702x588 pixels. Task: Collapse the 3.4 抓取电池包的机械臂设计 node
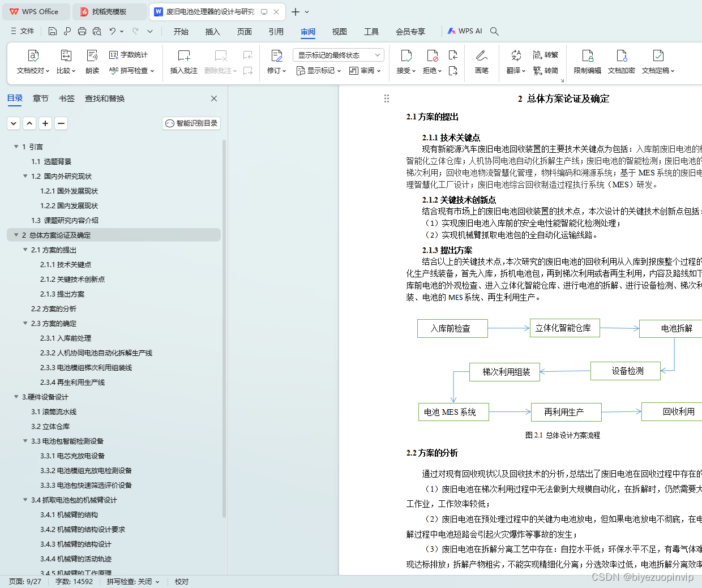click(x=25, y=500)
